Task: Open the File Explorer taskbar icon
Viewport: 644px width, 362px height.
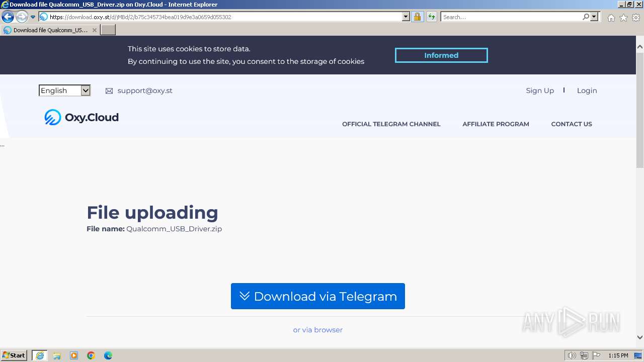Action: click(x=57, y=355)
